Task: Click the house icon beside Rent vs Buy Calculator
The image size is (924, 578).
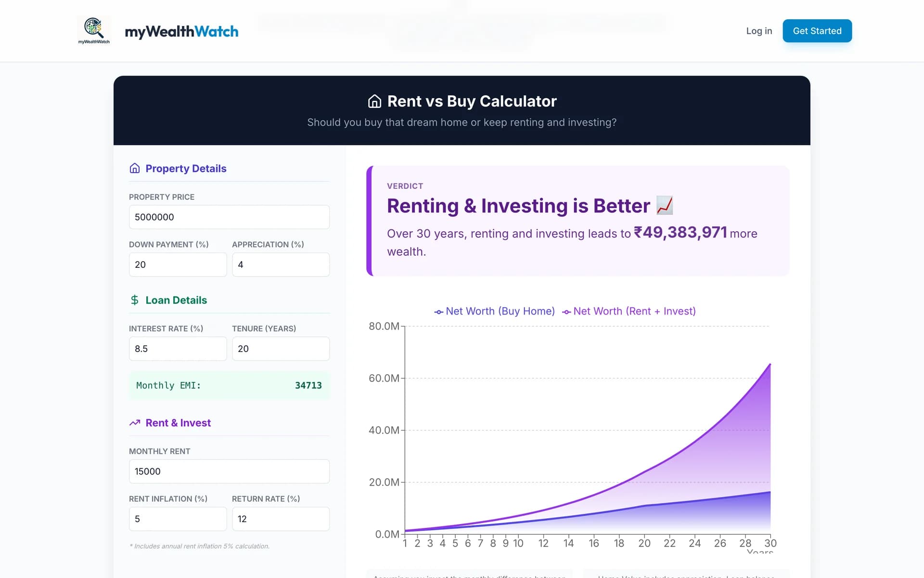Action: point(374,101)
